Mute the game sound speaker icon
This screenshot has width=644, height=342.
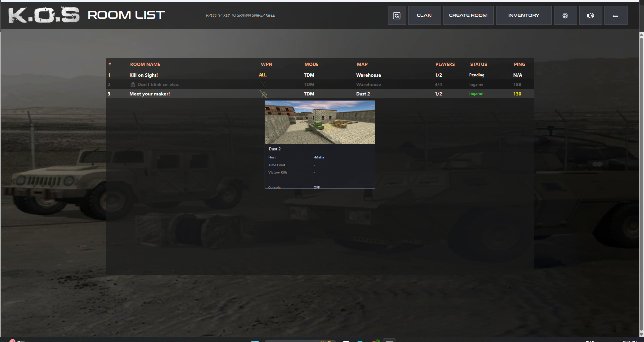(x=590, y=15)
